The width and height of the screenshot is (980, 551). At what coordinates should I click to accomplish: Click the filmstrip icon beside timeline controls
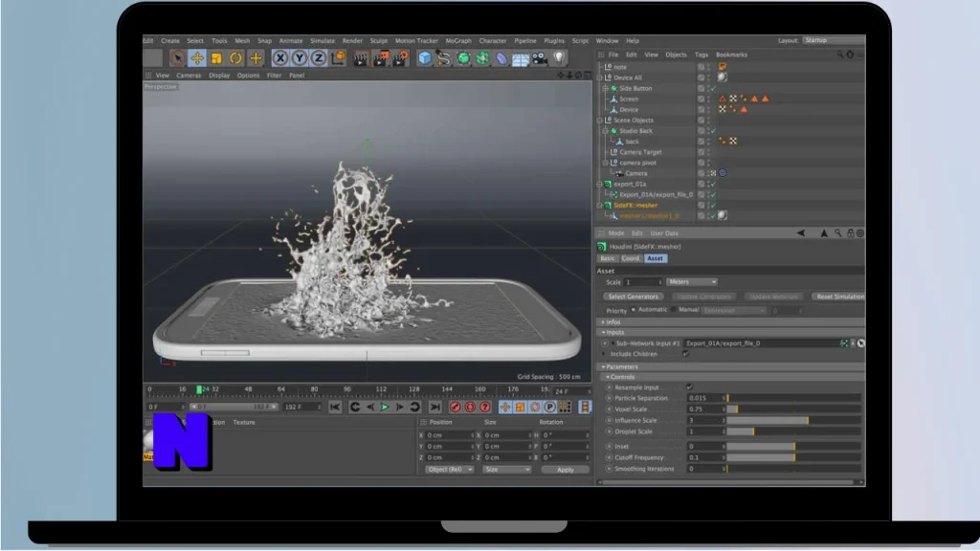pyautogui.click(x=585, y=407)
